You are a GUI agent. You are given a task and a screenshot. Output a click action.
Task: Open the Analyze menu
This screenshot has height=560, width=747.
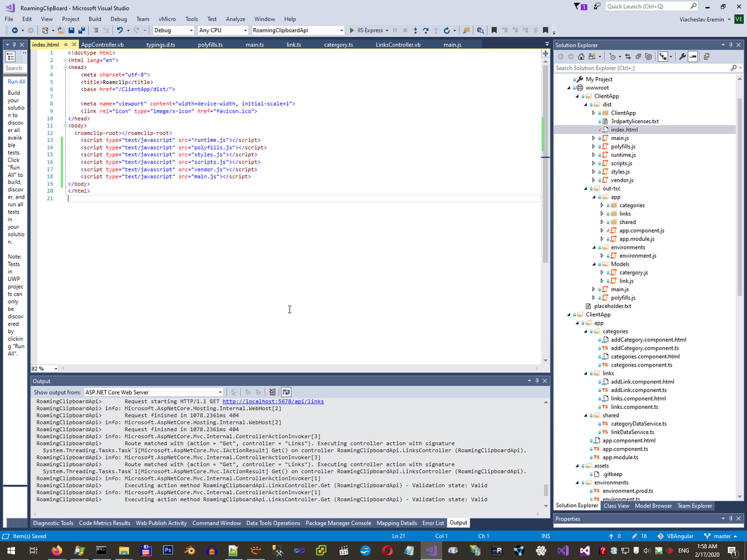[235, 19]
